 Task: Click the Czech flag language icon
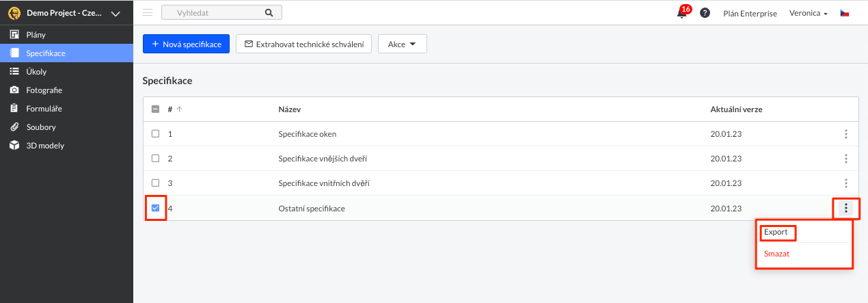point(845,13)
